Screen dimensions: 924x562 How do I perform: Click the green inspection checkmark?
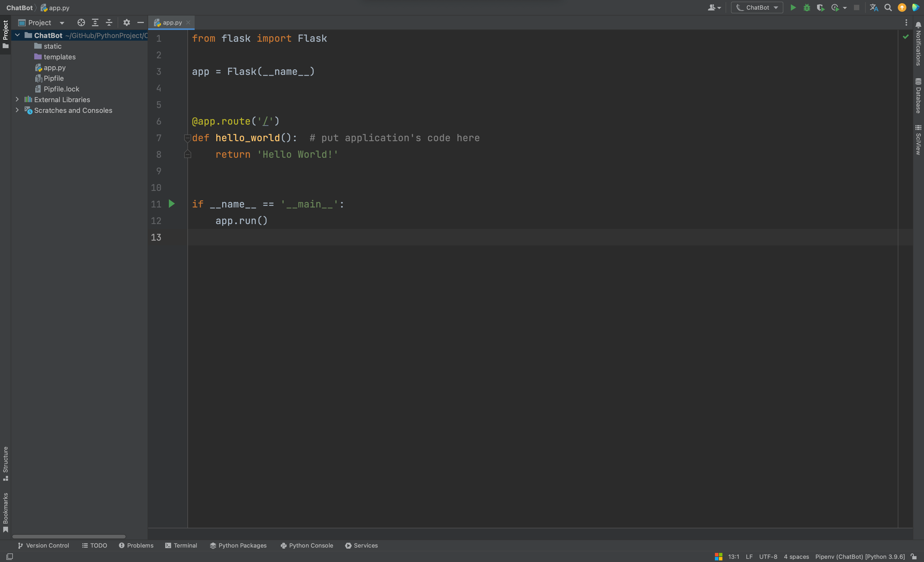[906, 37]
